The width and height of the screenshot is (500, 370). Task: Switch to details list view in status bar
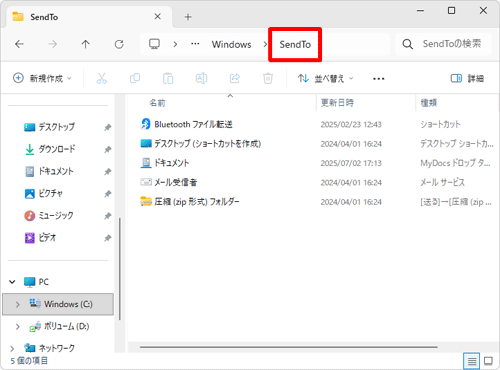(472, 361)
